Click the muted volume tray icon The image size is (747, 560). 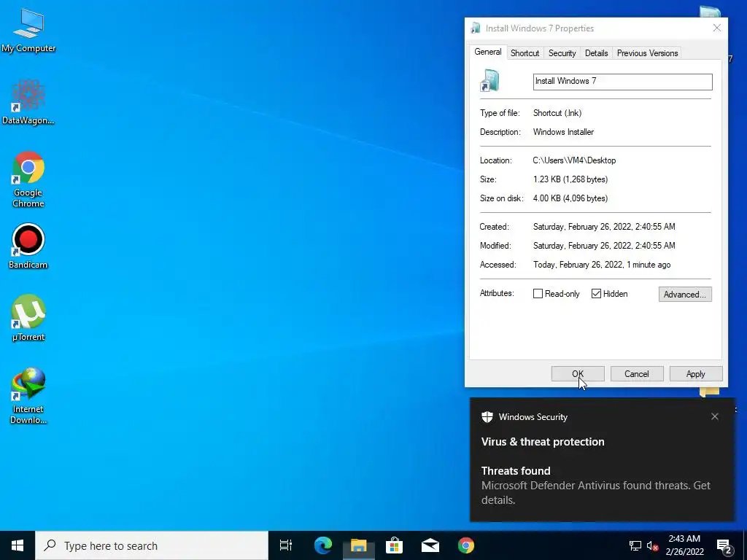click(652, 545)
